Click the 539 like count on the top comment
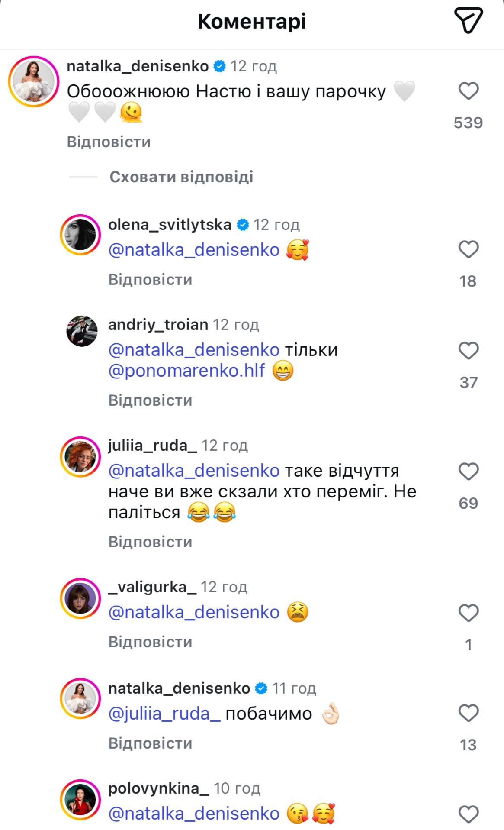 (x=469, y=123)
